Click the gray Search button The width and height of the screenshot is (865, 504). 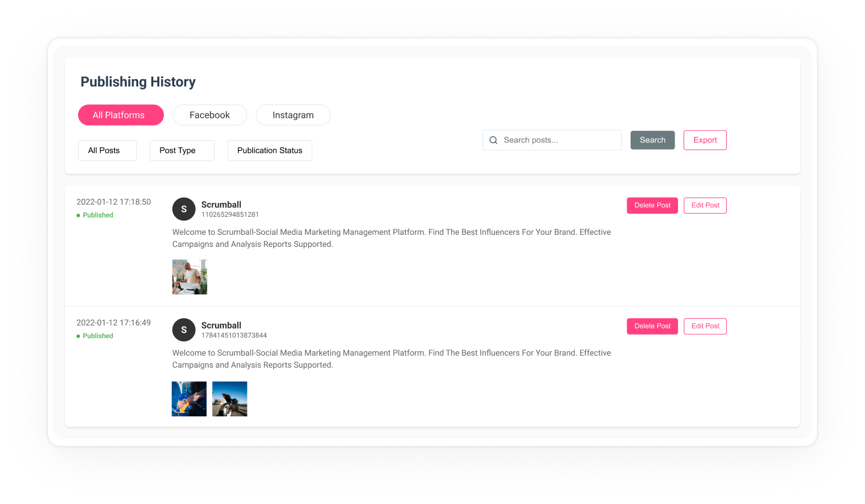point(652,140)
